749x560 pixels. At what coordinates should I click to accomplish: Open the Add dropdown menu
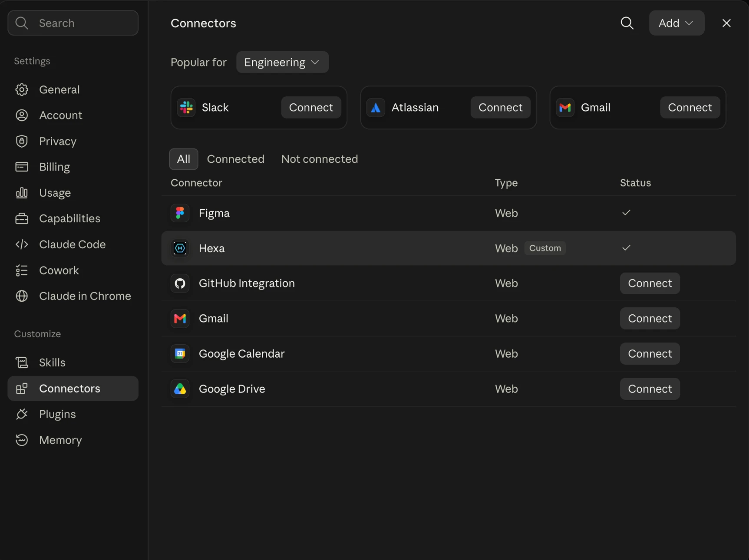676,23
